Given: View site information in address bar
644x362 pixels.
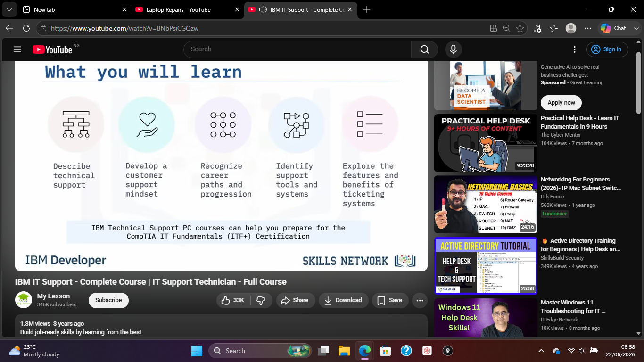Looking at the screenshot, I should [x=43, y=28].
